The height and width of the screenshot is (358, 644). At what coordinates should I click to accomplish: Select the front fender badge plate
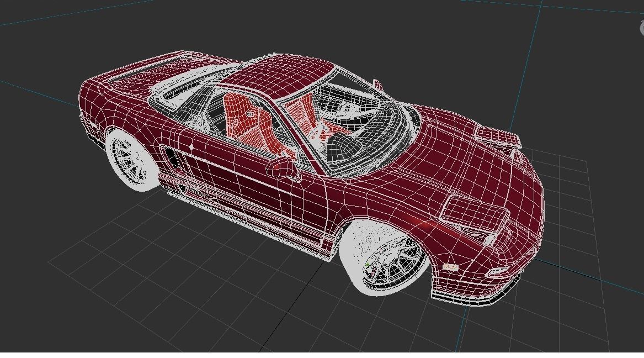pos(450,267)
